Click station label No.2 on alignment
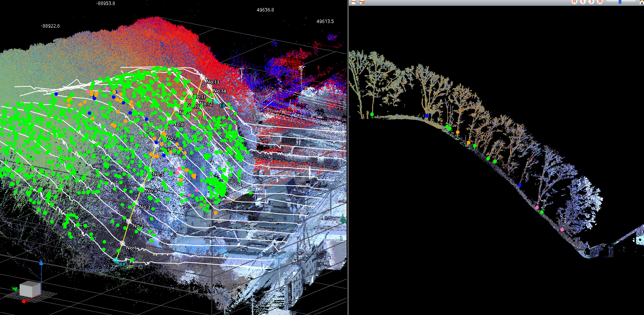The height and width of the screenshot is (315, 644). pyautogui.click(x=138, y=226)
